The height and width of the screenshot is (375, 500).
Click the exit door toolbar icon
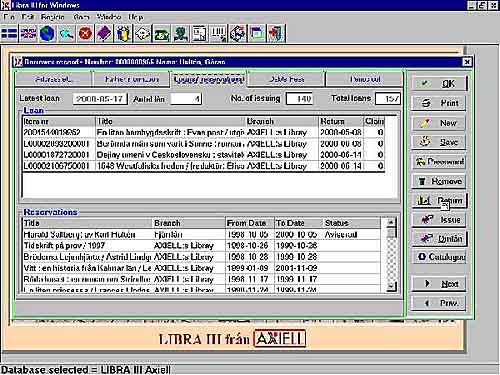coord(276,34)
